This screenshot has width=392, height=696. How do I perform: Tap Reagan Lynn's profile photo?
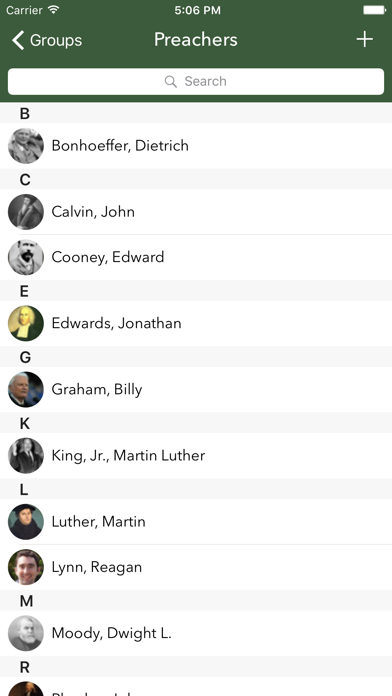[x=26, y=567]
